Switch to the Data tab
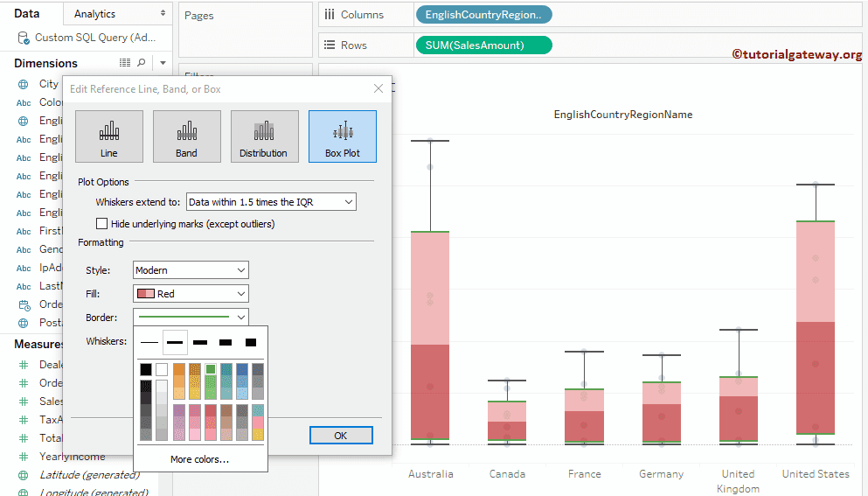Viewport: 868px width, 496px height. (27, 13)
